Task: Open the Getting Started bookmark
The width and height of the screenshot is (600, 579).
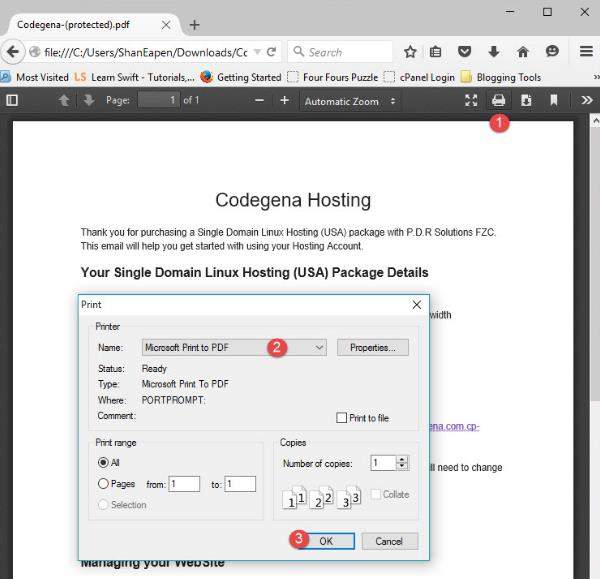Action: (241, 77)
